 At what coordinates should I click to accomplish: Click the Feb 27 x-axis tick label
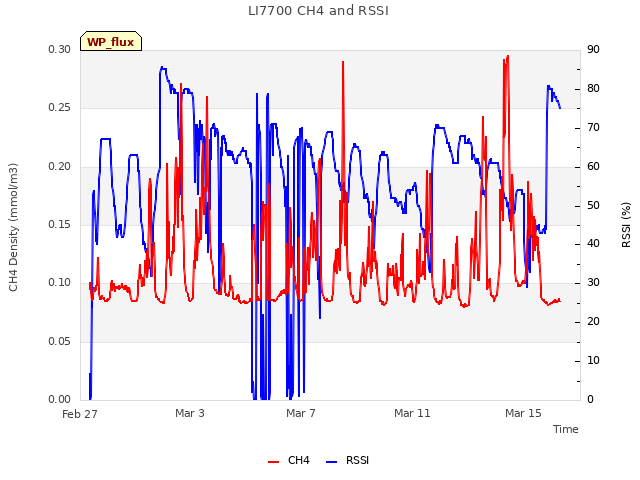(x=80, y=414)
